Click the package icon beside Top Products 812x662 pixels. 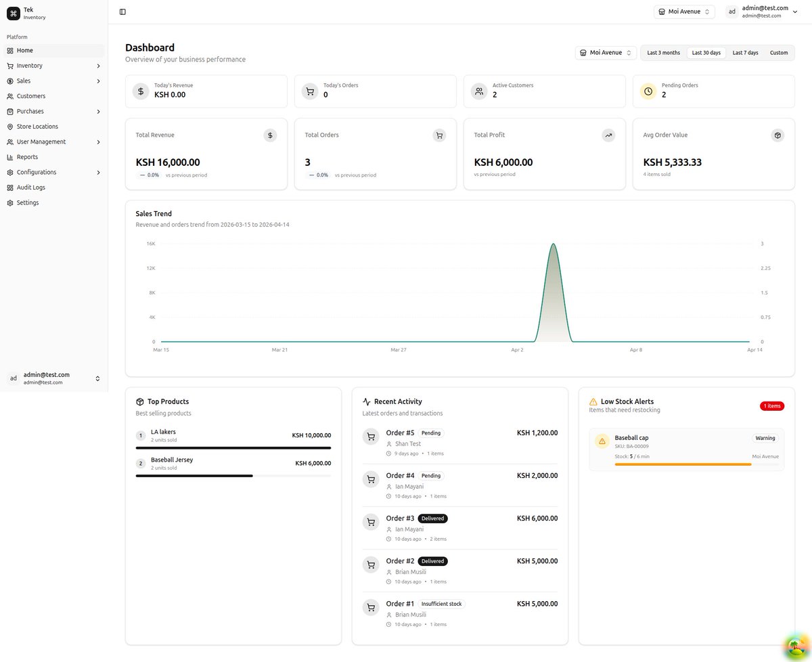pyautogui.click(x=140, y=401)
